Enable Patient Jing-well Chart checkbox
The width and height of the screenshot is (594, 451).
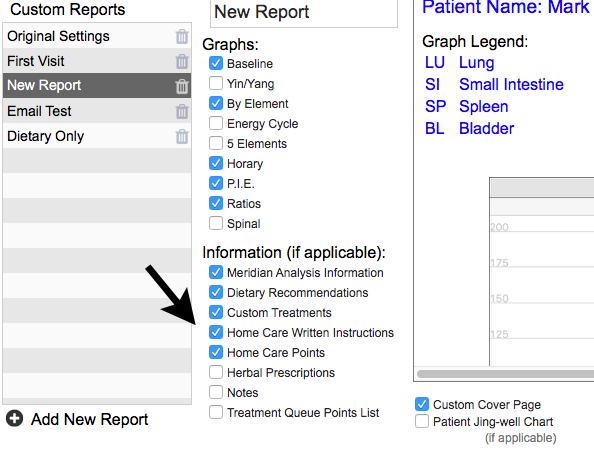click(422, 421)
